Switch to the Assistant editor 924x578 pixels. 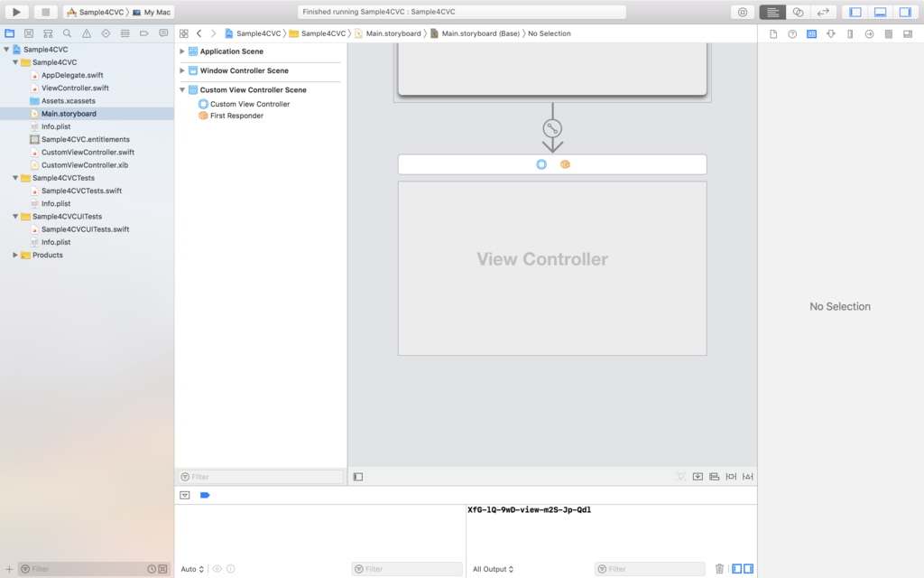click(x=798, y=12)
